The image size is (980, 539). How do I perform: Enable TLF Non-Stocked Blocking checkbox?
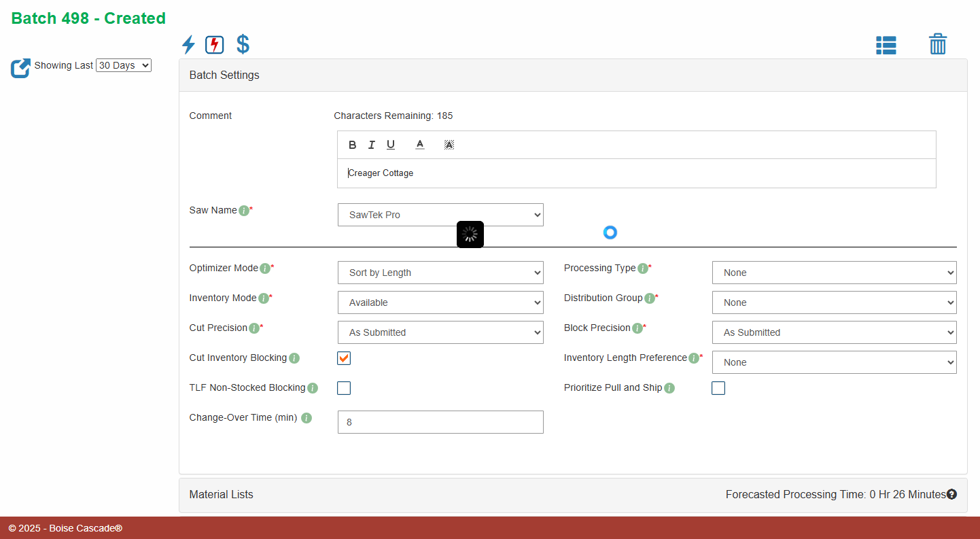tap(344, 388)
